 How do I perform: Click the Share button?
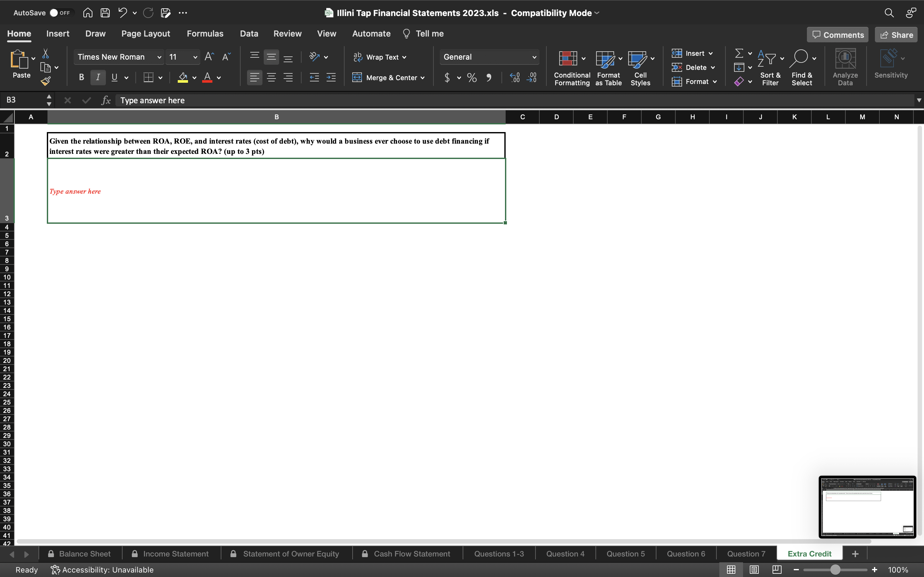895,34
